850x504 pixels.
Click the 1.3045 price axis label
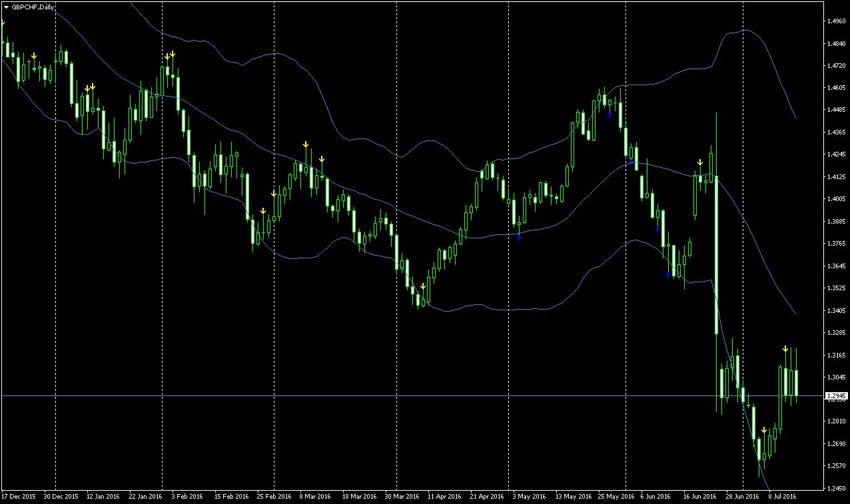[837, 377]
